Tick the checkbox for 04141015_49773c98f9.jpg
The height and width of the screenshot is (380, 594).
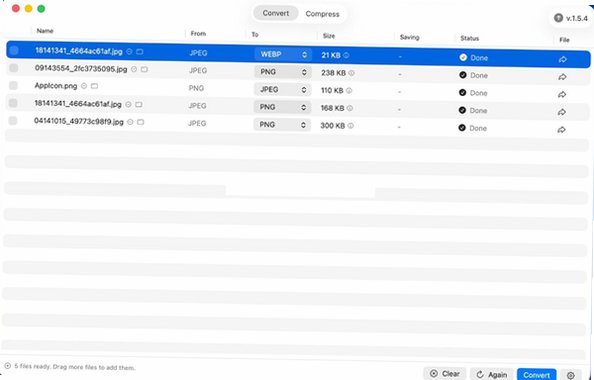tap(13, 120)
